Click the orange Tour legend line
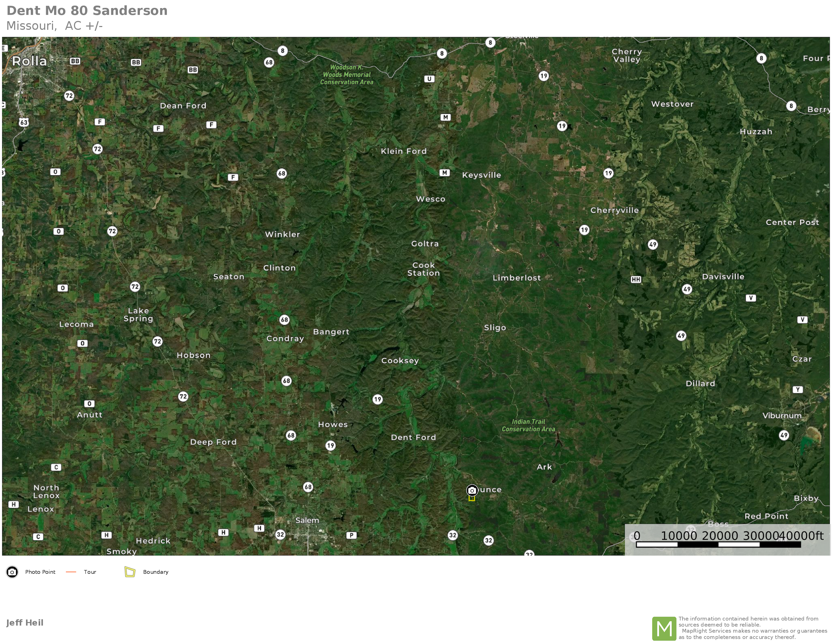This screenshot has height=644, width=833. click(71, 572)
